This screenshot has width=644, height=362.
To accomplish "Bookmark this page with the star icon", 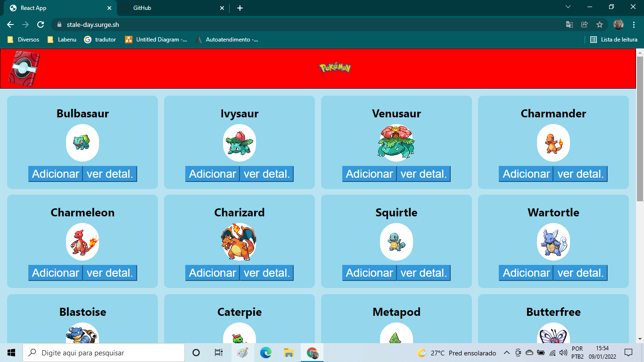I will (600, 25).
